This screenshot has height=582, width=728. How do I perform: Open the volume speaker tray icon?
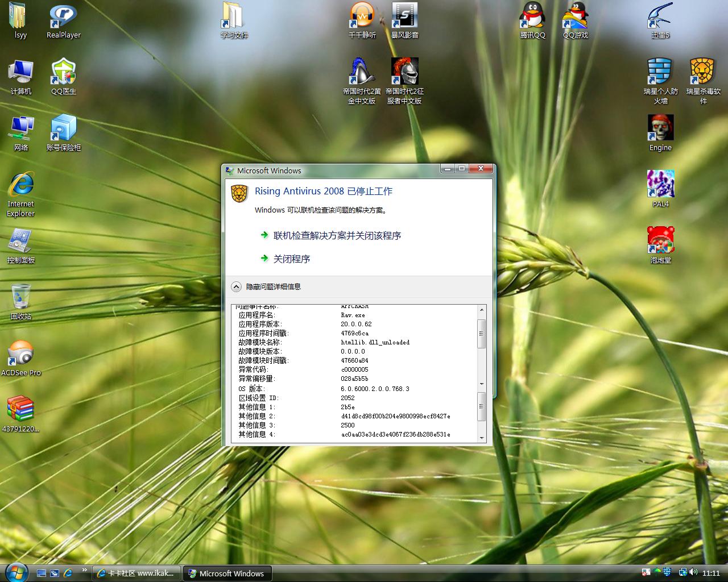[x=693, y=573]
